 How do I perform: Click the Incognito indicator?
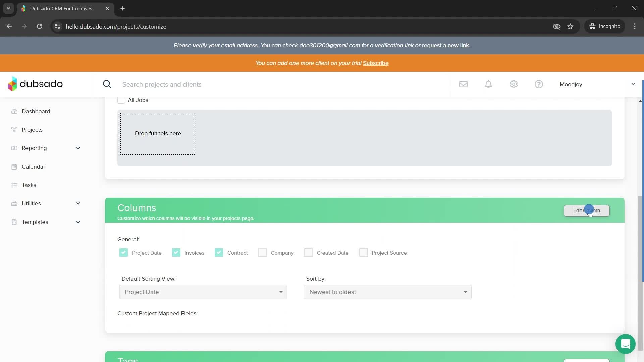(605, 26)
